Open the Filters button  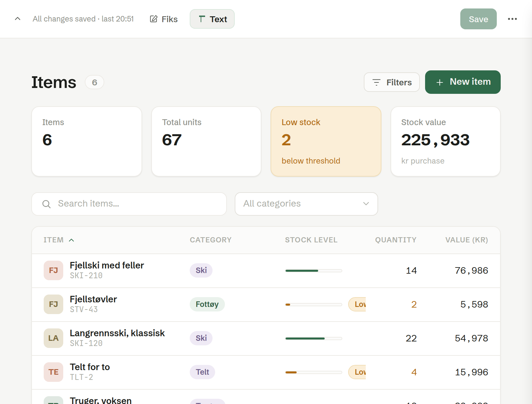coord(392,82)
